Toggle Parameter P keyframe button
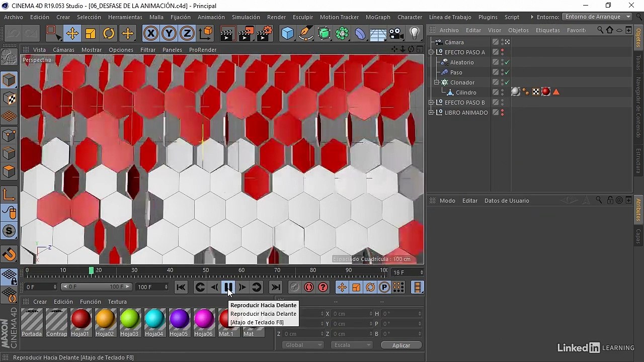This screenshot has height=362, width=644. coord(384,287)
